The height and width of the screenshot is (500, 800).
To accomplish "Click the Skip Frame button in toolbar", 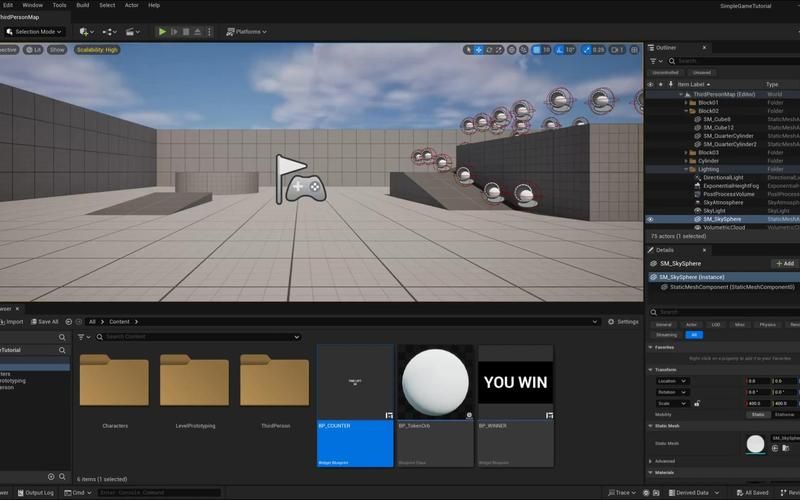I will (177, 32).
